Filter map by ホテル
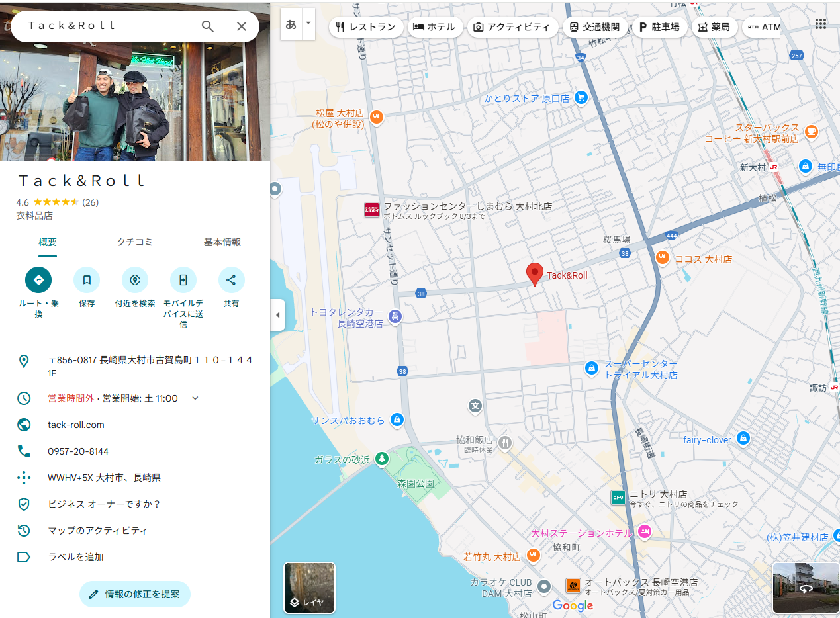This screenshot has height=618, width=840. [x=434, y=27]
